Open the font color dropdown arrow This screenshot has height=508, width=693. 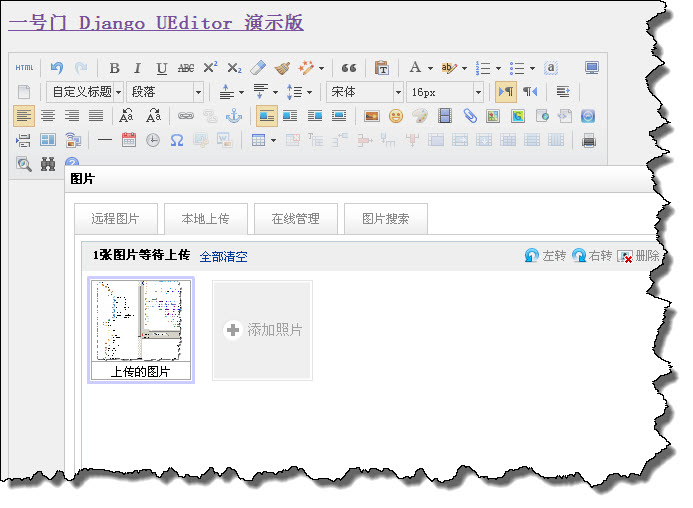430,68
